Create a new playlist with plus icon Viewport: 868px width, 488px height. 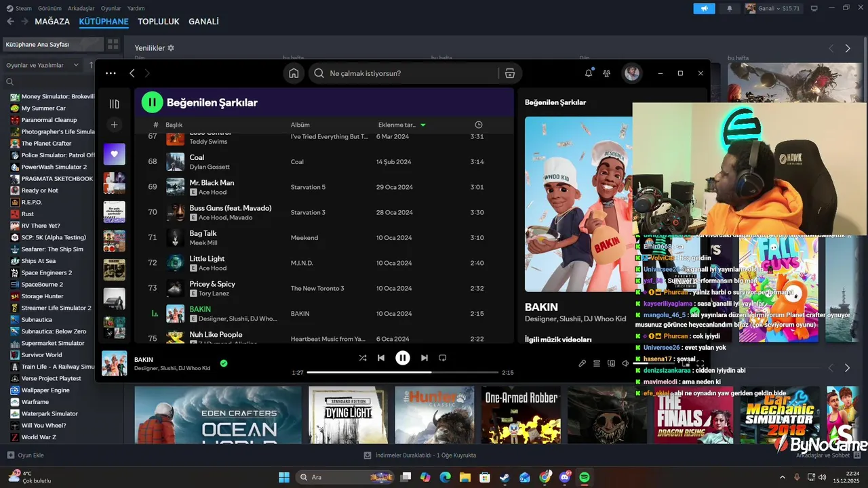(x=114, y=125)
